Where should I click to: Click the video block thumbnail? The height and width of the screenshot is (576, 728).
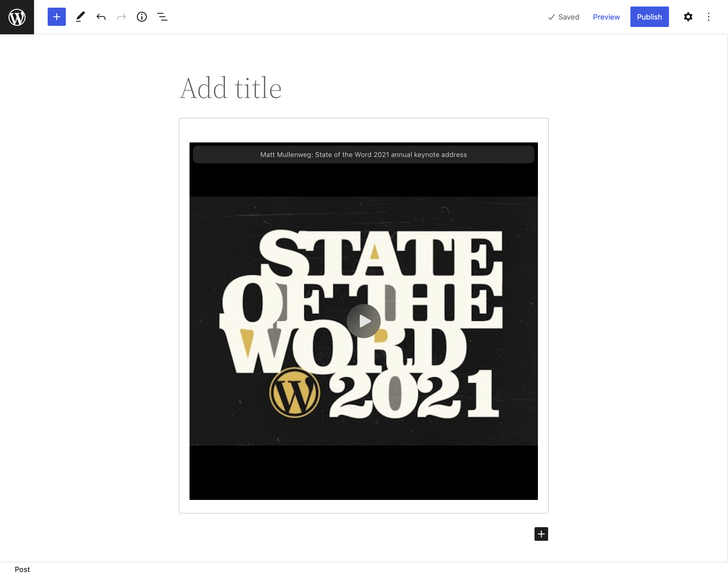(x=363, y=321)
